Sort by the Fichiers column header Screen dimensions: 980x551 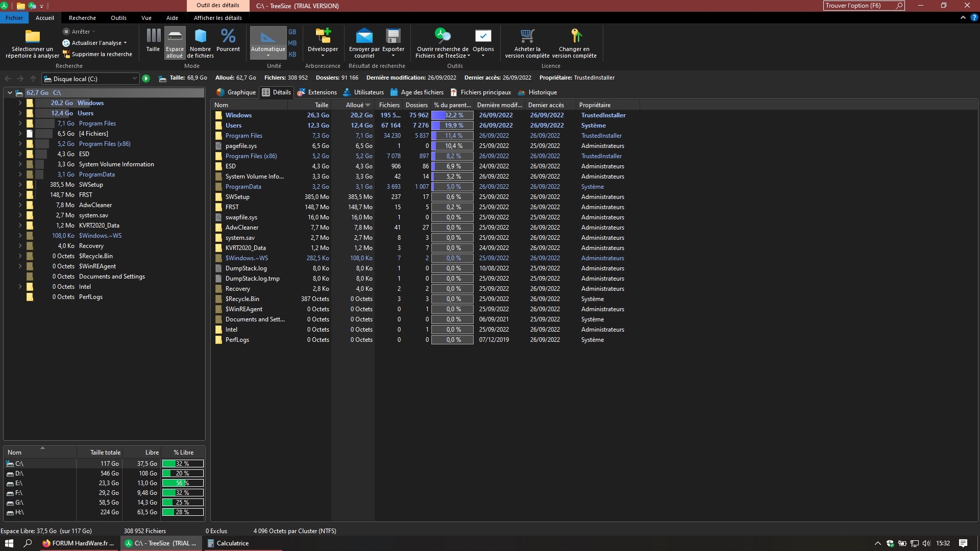tap(389, 105)
